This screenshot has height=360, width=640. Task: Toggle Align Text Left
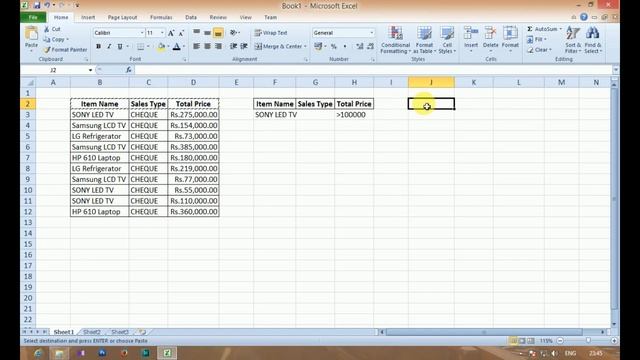coord(196,47)
